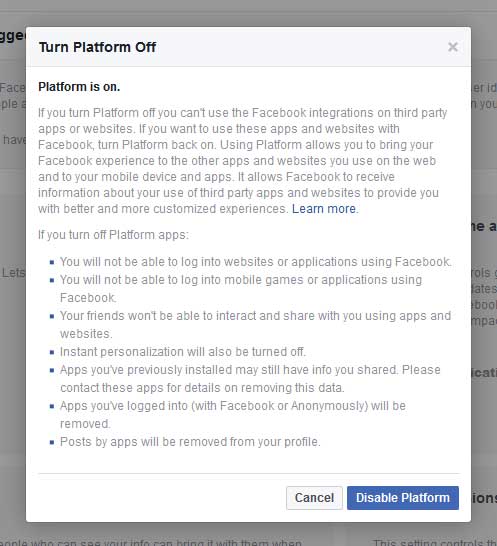Click the If you turn off Platform apps text

(x=113, y=235)
